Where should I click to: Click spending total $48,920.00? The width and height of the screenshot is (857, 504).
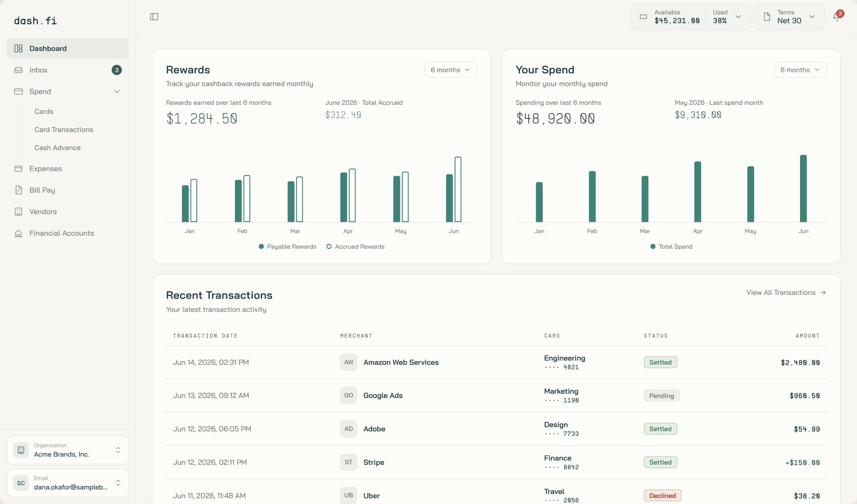click(555, 119)
